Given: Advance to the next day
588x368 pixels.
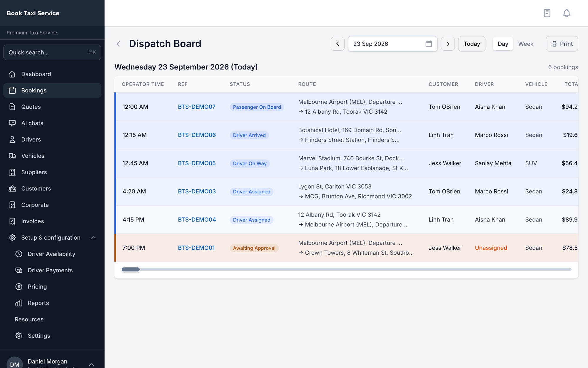Looking at the screenshot, I should coord(448,44).
